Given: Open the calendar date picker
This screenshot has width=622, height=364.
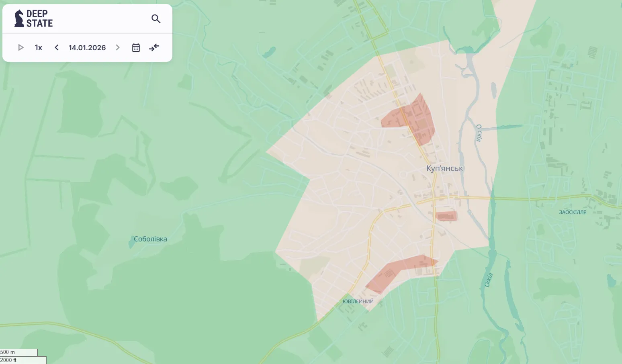Looking at the screenshot, I should [x=136, y=47].
